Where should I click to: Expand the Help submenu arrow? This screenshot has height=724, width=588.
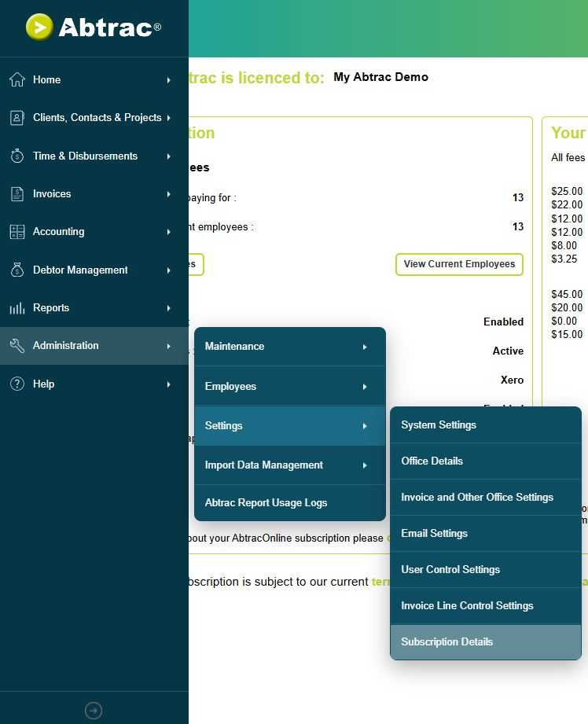168,384
